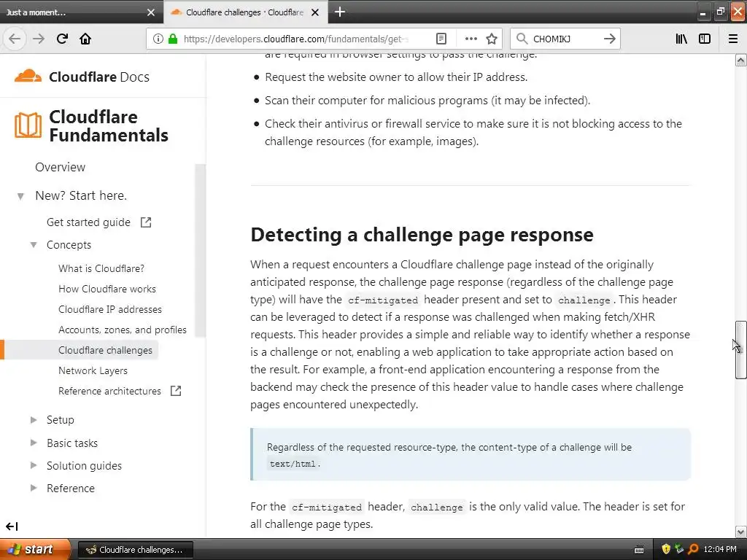Click the search box containing CHOMIKJ

coord(564,39)
